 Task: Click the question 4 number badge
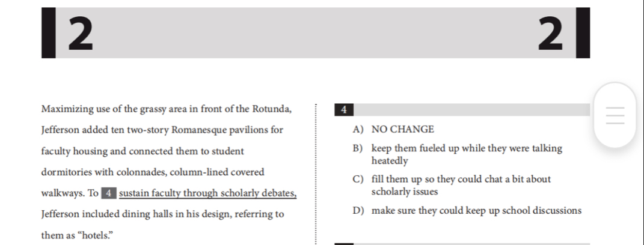[344, 110]
